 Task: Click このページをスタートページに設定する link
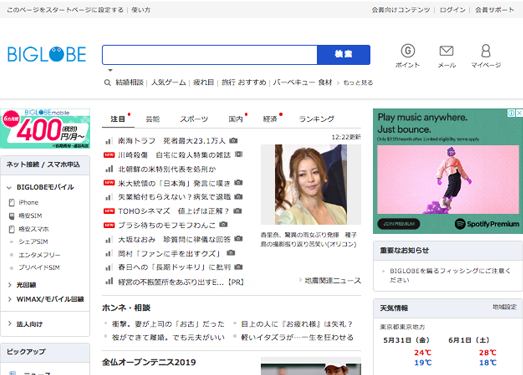pyautogui.click(x=65, y=10)
